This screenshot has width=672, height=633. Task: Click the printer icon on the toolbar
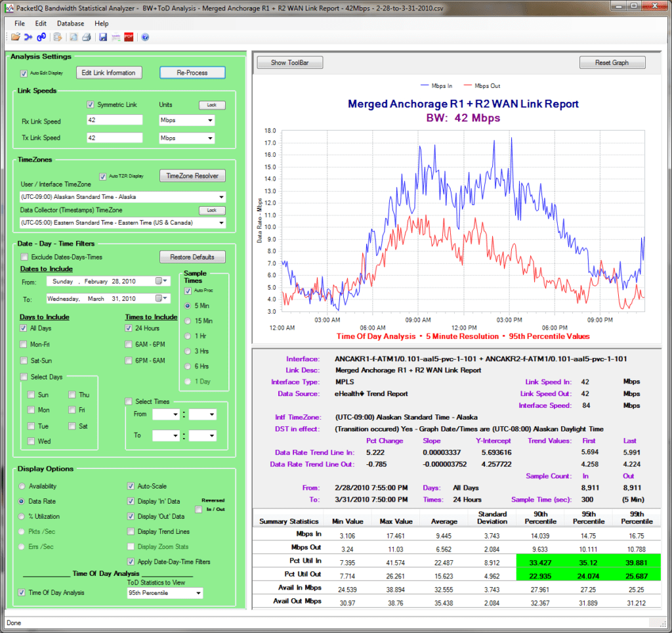(86, 37)
